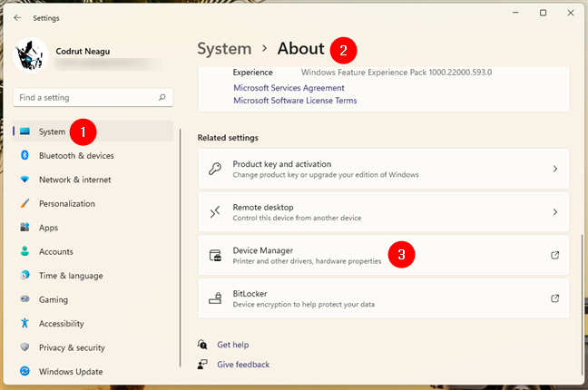Click the Apps grid icon in sidebar
This screenshot has width=588, height=390.
[24, 227]
